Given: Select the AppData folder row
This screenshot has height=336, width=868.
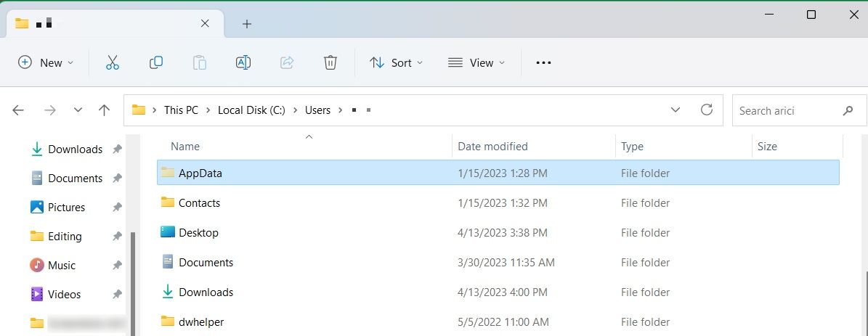Looking at the screenshot, I should pyautogui.click(x=498, y=173).
